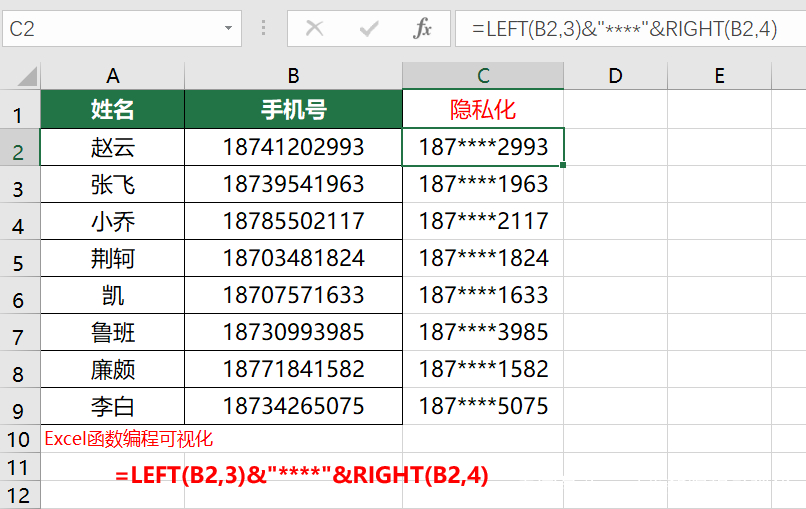
Task: Select masked value 187****2993
Action: click(483, 147)
